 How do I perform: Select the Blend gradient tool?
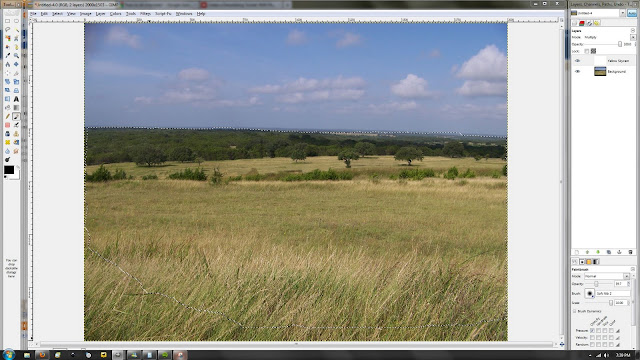[x=16, y=108]
